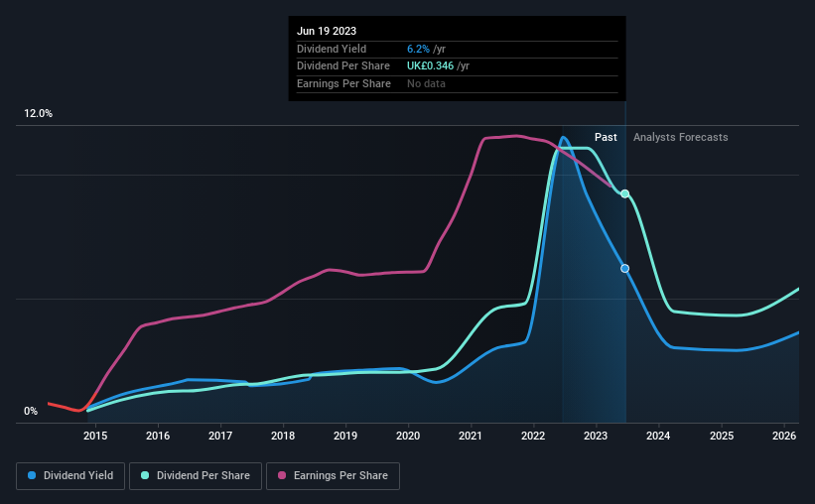Viewport: 815px width, 504px height.
Task: Click the 2016 x-axis label
Action: [x=158, y=436]
